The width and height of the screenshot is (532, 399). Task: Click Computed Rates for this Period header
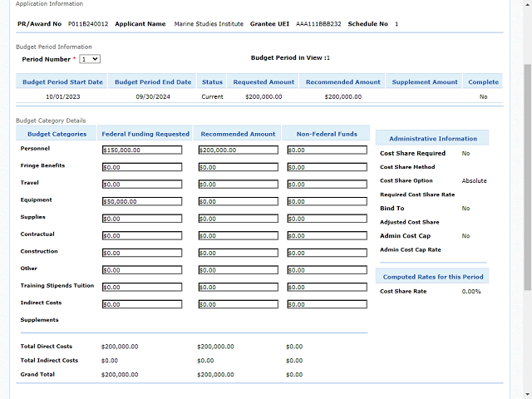click(x=432, y=277)
